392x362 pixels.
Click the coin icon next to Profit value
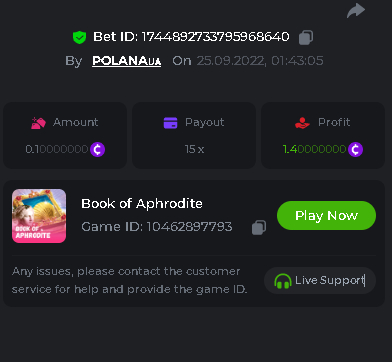point(355,149)
